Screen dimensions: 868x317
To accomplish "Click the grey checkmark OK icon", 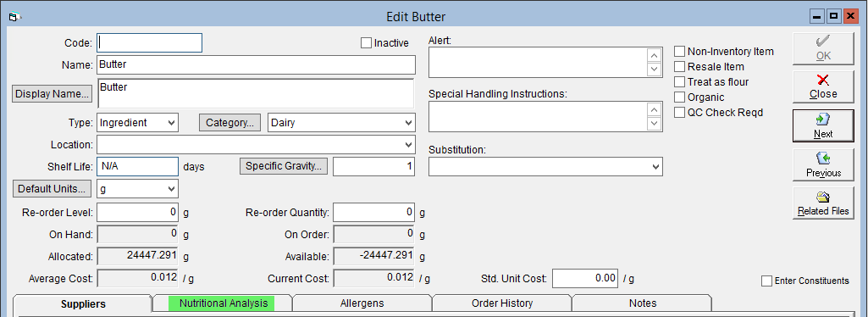I will [x=822, y=42].
